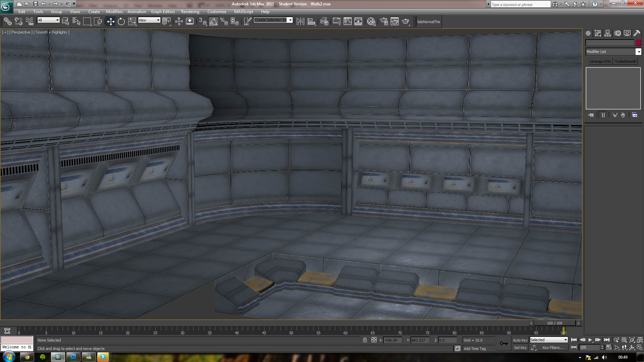
Task: Toggle Auto Key mode
Action: pyautogui.click(x=520, y=340)
